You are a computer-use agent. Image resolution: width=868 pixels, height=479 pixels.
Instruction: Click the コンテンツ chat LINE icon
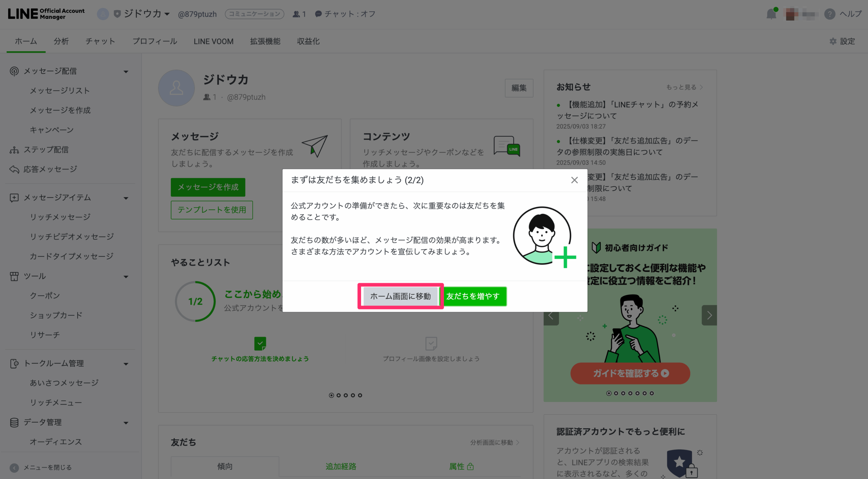click(507, 146)
